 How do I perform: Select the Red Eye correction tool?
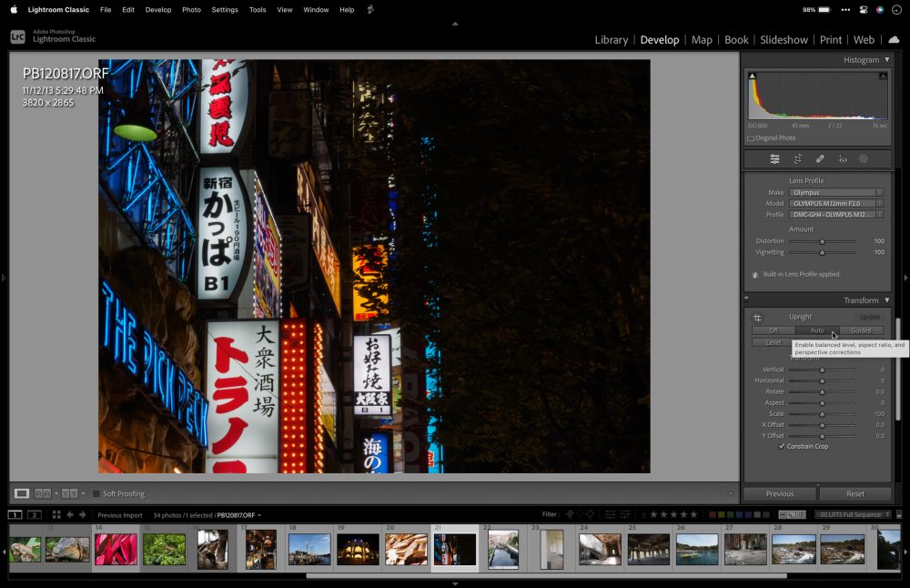843,159
